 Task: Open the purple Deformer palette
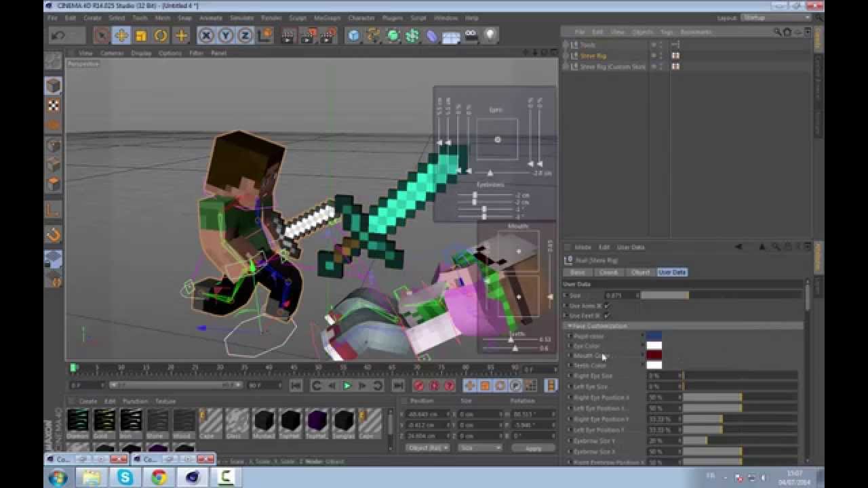pyautogui.click(x=432, y=35)
